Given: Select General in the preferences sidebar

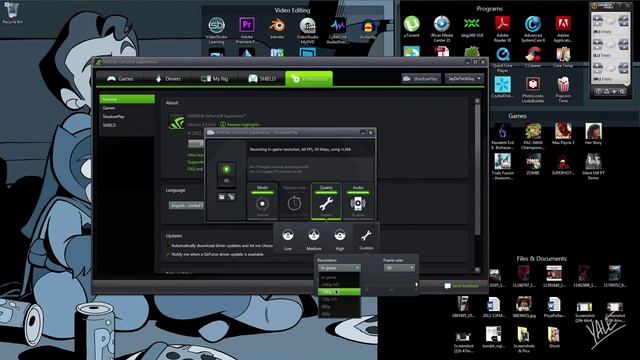Looking at the screenshot, I should 127,99.
